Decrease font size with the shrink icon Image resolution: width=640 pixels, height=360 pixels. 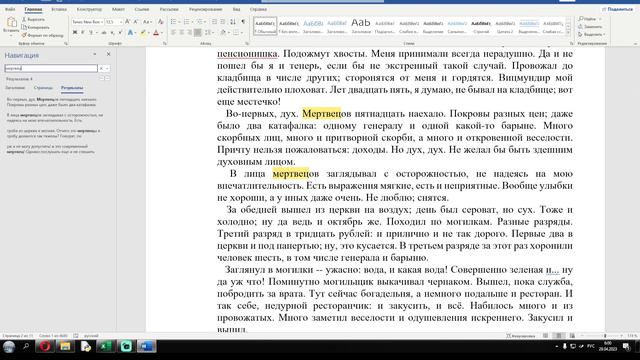[x=136, y=22]
